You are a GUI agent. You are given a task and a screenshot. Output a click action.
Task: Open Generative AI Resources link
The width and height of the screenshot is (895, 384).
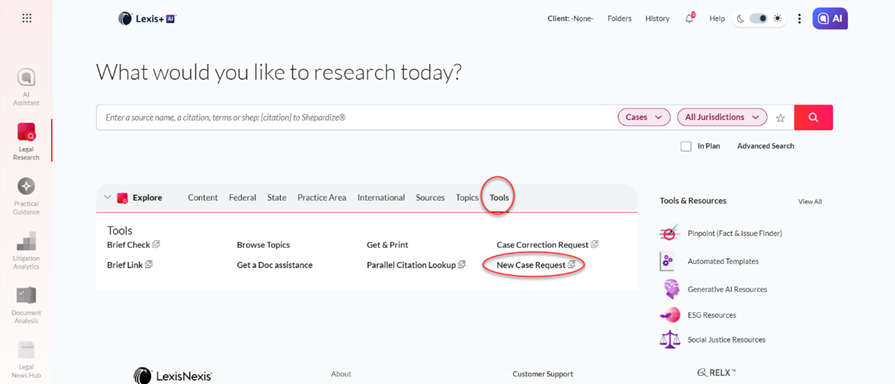tap(727, 289)
